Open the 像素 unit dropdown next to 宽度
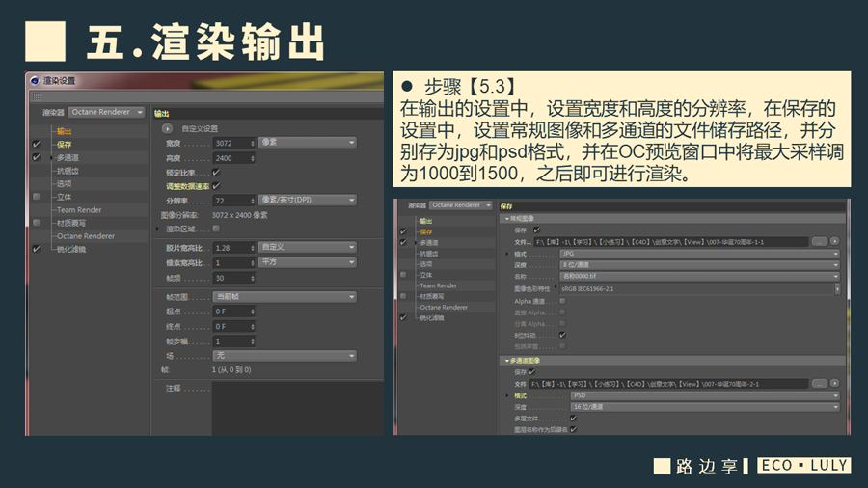 point(308,142)
